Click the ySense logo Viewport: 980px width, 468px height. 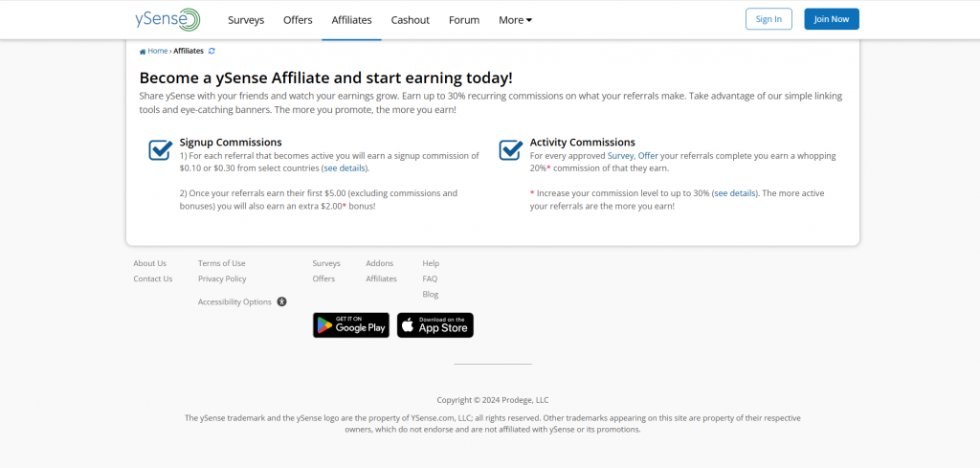[167, 19]
